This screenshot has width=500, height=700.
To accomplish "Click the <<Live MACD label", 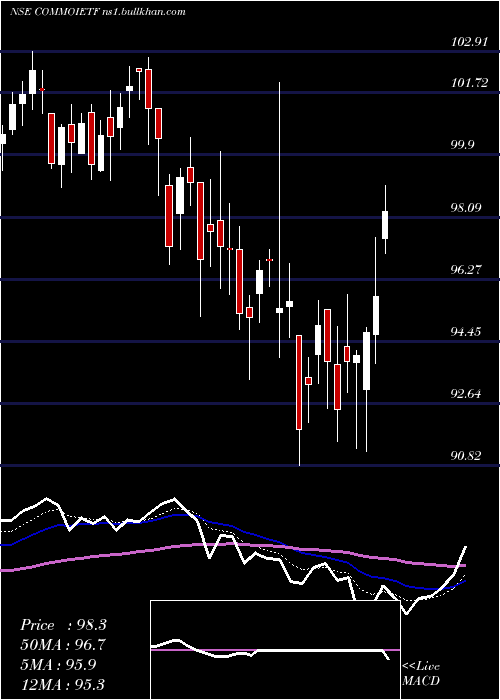I will point(421,673).
